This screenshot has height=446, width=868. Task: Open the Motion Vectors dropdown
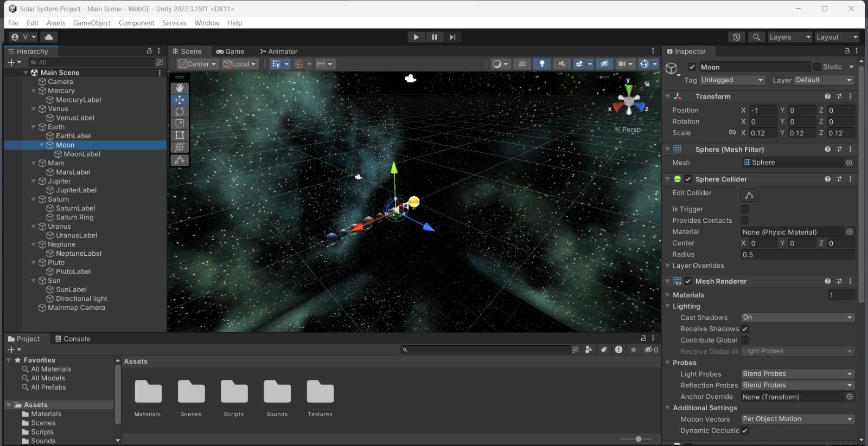pos(797,419)
